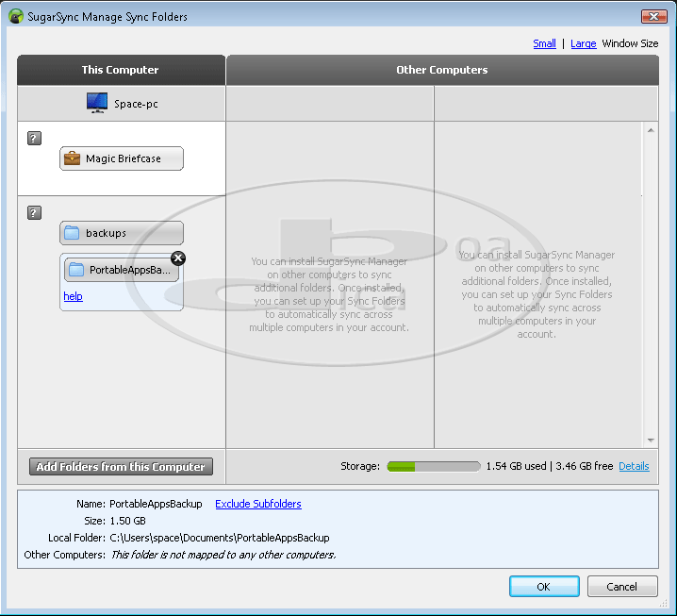
Task: Confirm with the OK button
Action: [544, 587]
